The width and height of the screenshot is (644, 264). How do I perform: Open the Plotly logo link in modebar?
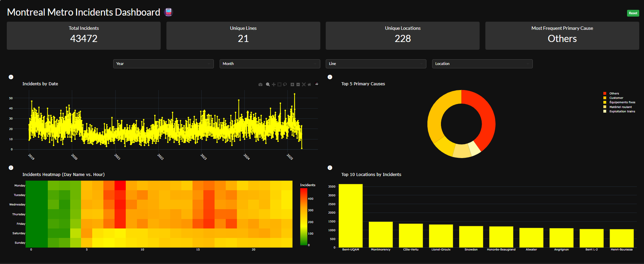(317, 84)
